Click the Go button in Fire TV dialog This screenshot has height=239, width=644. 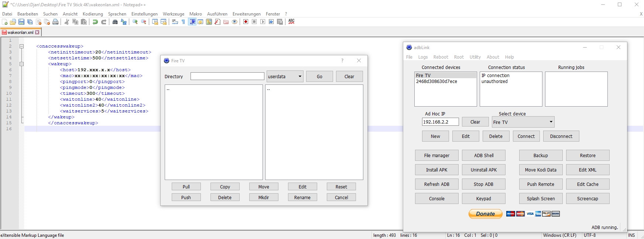(319, 76)
